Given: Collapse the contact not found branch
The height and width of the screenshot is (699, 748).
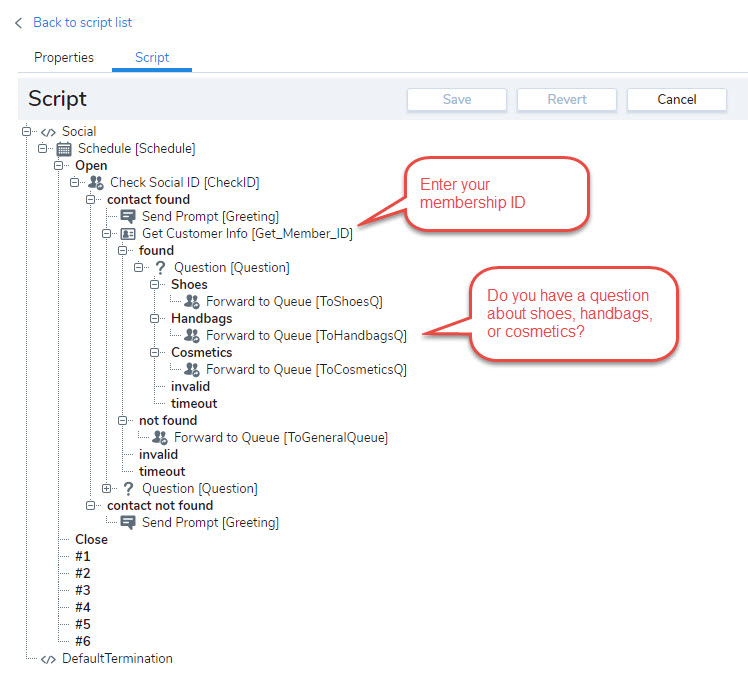Looking at the screenshot, I should click(91, 505).
